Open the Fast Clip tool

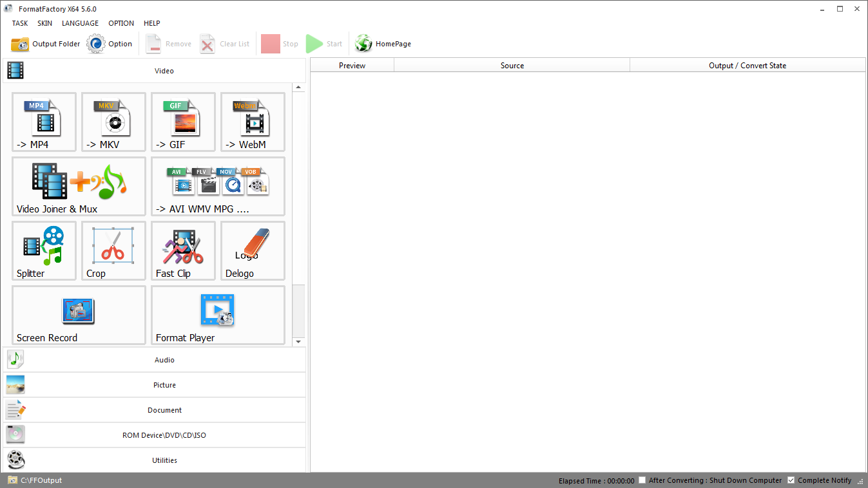[183, 251]
